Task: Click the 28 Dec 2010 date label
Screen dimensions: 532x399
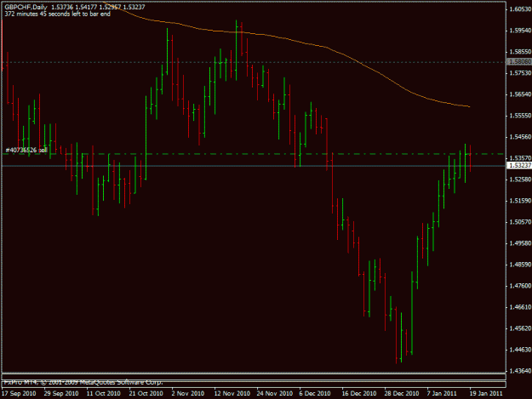Action: tap(402, 393)
